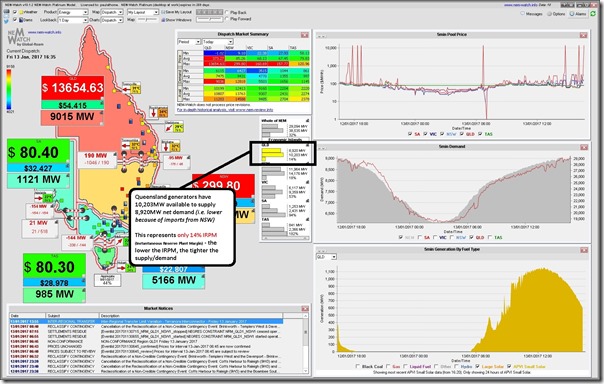This screenshot has width=604, height=384.
Task: Click QLD demand box 9015 MW
Action: coord(72,117)
